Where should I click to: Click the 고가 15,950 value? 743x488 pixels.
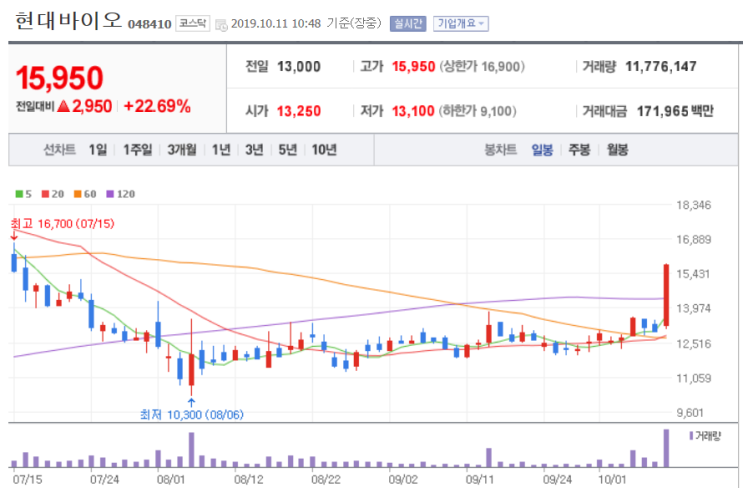pyautogui.click(x=413, y=67)
